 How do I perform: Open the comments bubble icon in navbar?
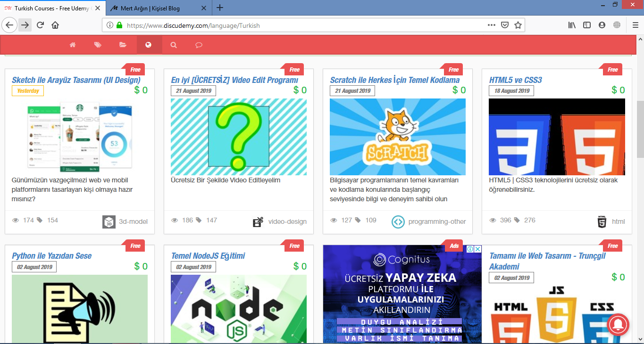(199, 45)
